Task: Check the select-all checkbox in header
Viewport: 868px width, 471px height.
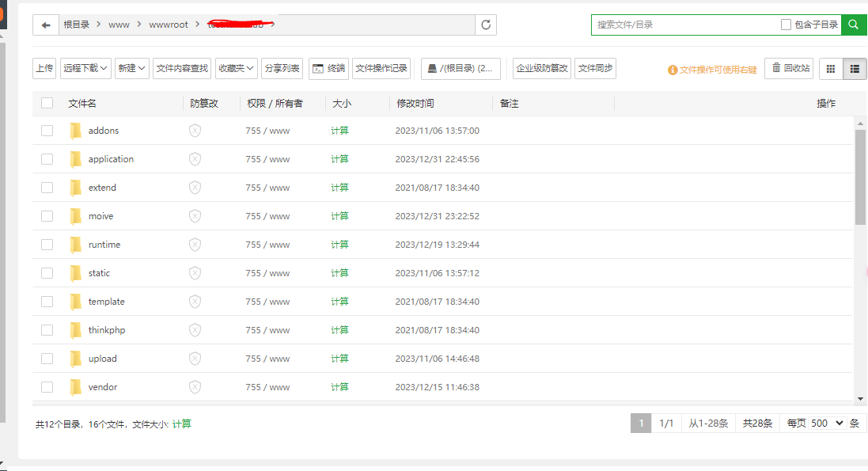Action: [47, 103]
